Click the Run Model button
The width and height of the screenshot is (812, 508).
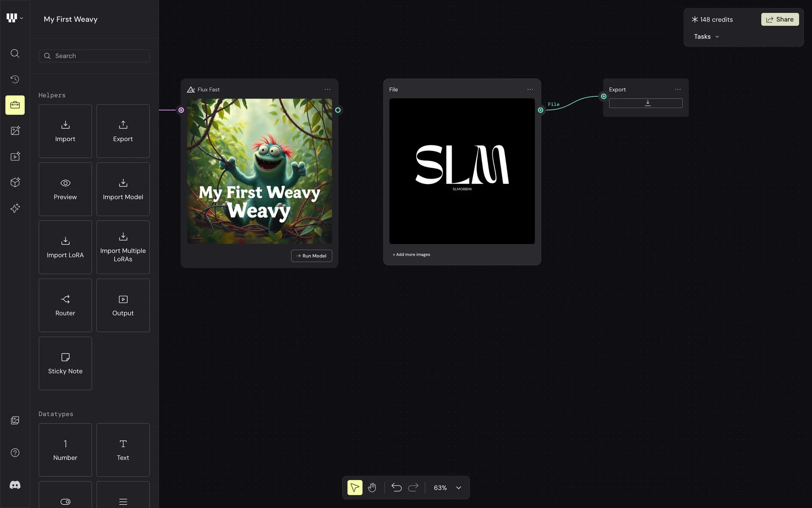tap(312, 256)
